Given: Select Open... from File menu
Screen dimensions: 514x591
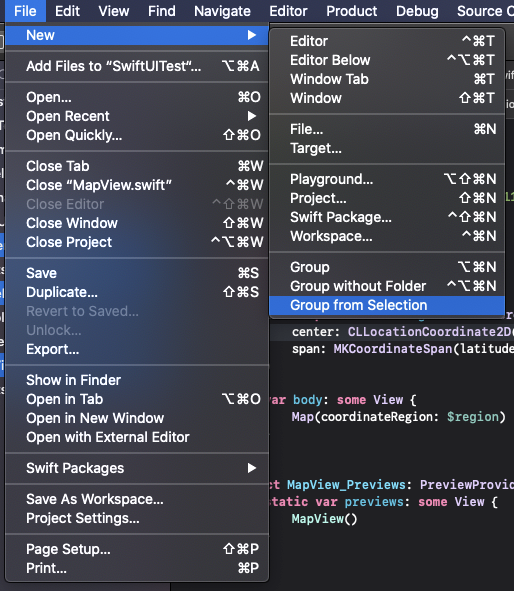Looking at the screenshot, I should pyautogui.click(x=137, y=97).
